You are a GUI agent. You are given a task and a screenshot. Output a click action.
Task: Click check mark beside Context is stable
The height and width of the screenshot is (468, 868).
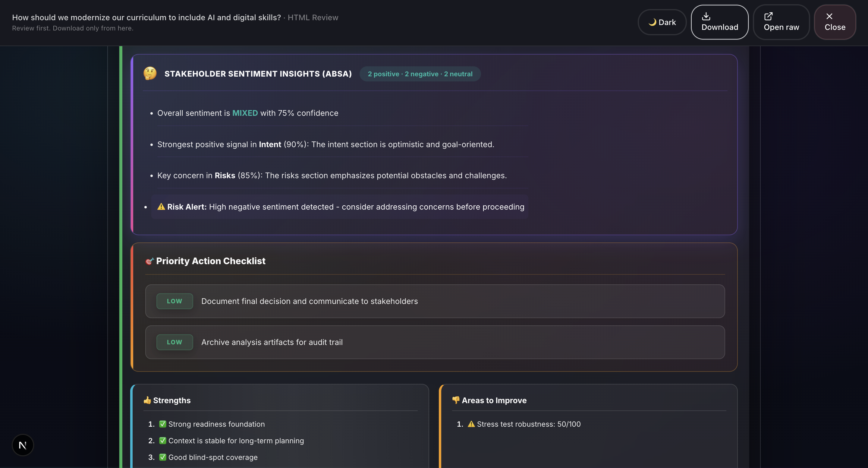[x=162, y=441]
